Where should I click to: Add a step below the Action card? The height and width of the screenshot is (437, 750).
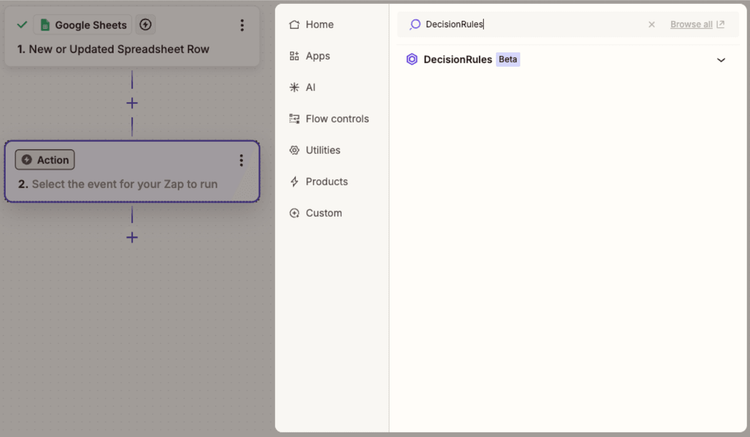point(132,237)
